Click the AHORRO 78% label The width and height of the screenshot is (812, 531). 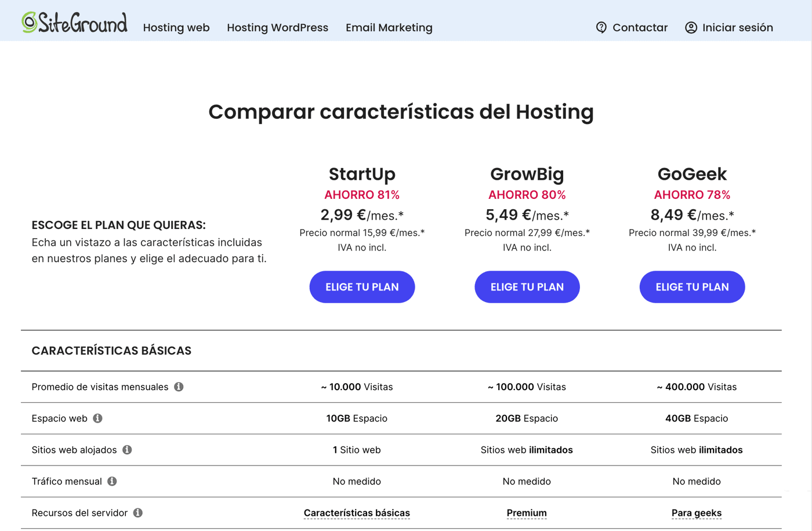[692, 195]
